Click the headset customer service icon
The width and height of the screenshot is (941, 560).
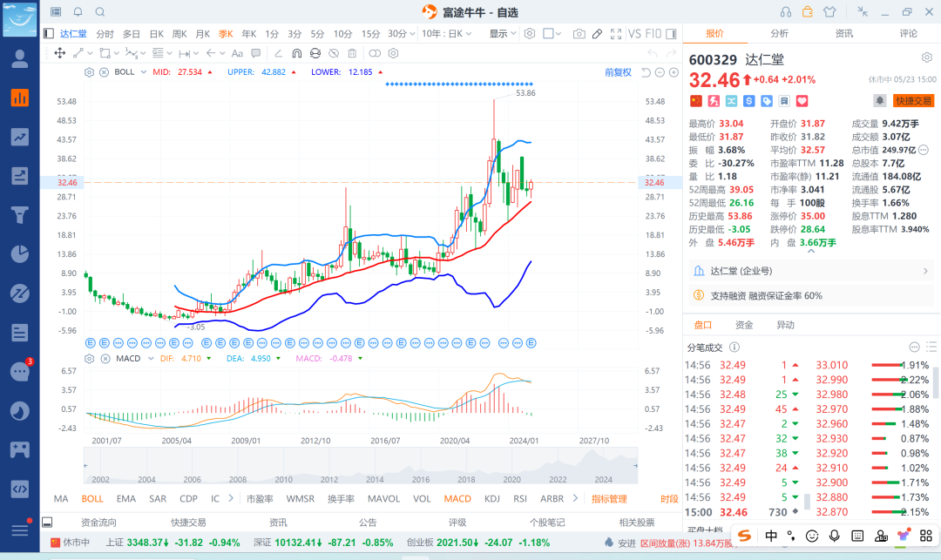pos(786,12)
